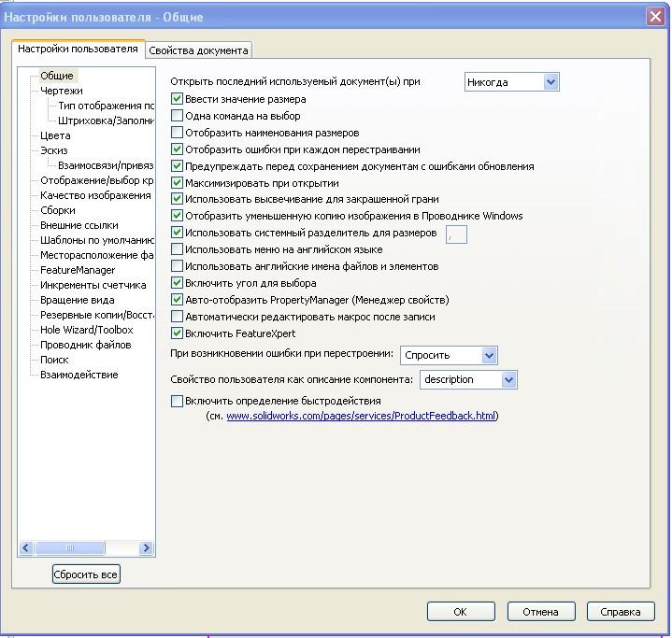Select 'Отображение/выбор кромки' tree item

tap(97, 180)
